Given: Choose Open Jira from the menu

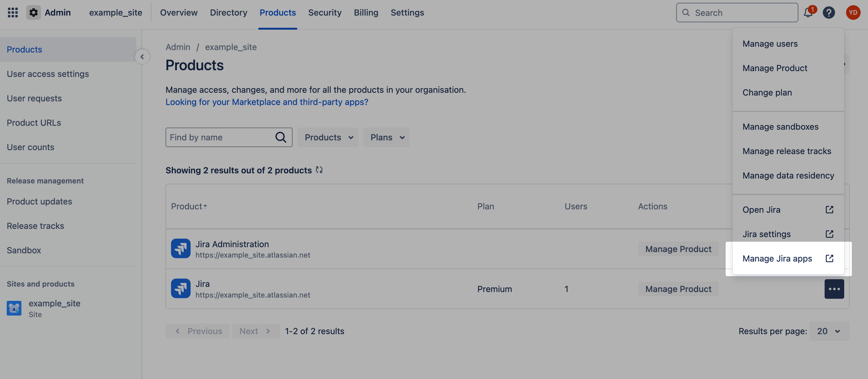Looking at the screenshot, I should point(788,210).
